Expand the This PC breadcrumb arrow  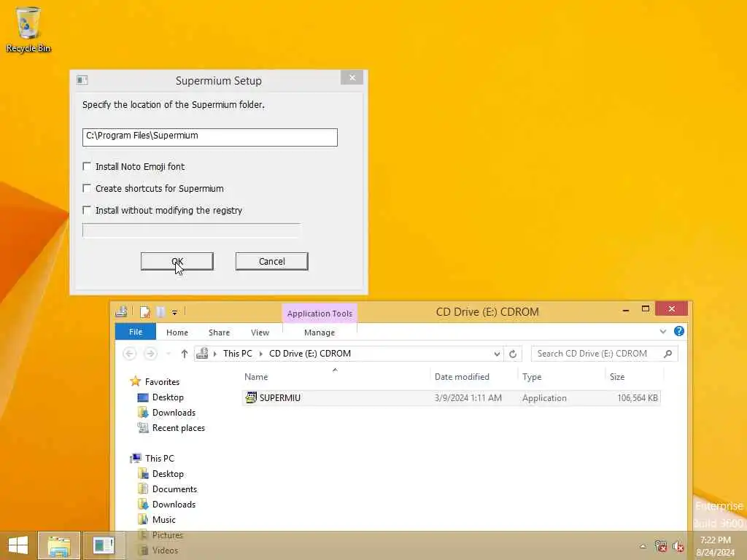(260, 354)
